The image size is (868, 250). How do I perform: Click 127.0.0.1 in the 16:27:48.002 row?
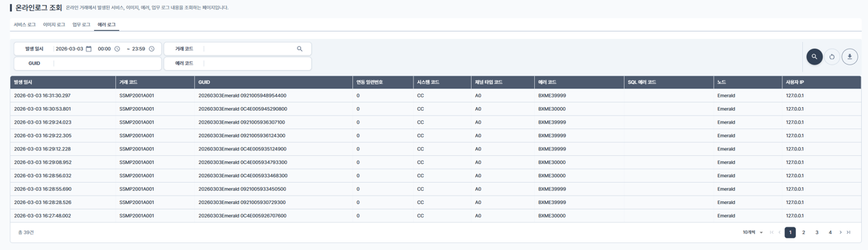pyautogui.click(x=795, y=216)
